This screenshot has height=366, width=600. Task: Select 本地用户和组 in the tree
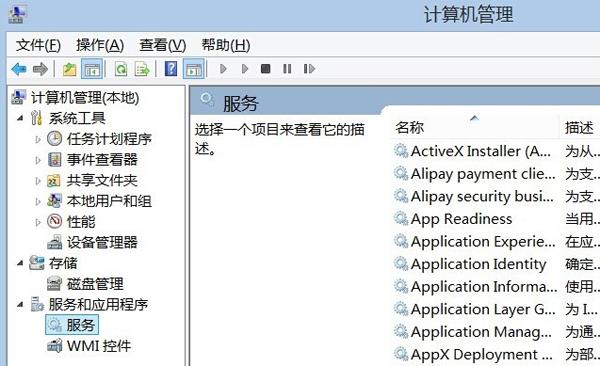pos(109,201)
